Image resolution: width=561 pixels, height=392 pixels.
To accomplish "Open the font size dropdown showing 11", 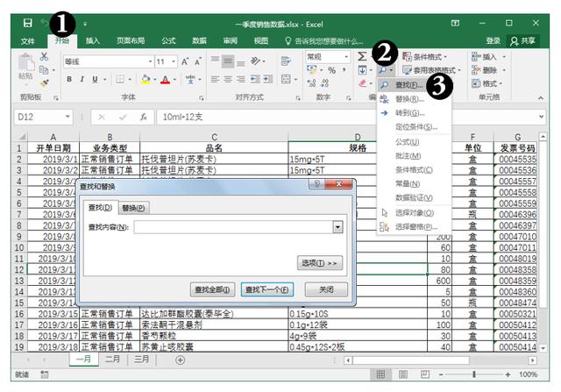I will click(174, 61).
